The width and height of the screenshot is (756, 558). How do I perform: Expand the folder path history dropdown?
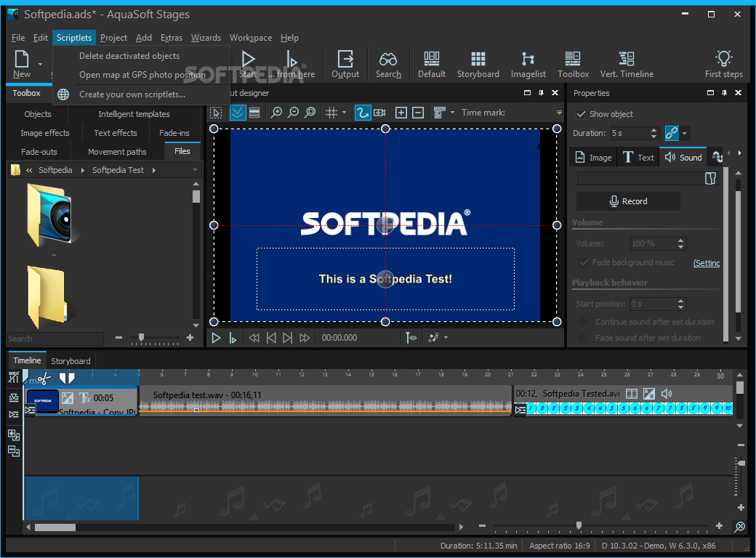coord(196,170)
